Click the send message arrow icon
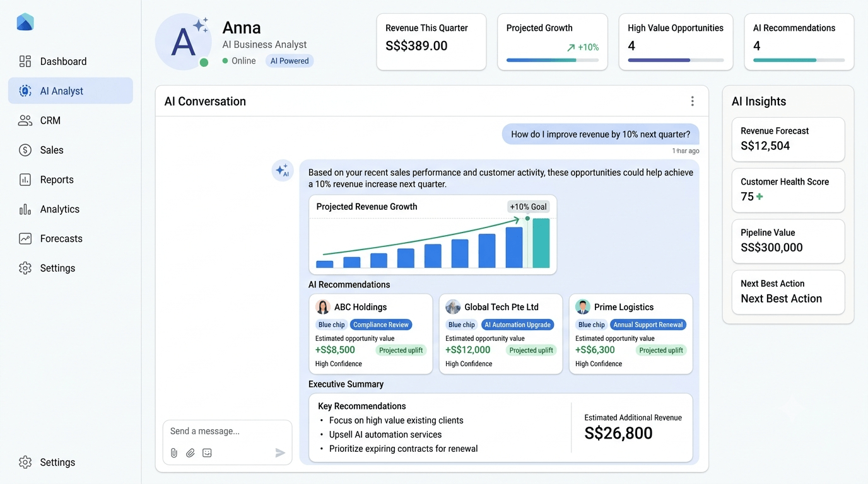Image resolution: width=868 pixels, height=484 pixels. (x=280, y=452)
